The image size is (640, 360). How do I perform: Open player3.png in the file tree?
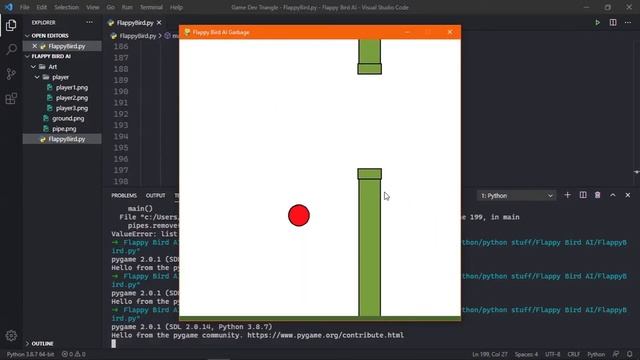[71, 108]
